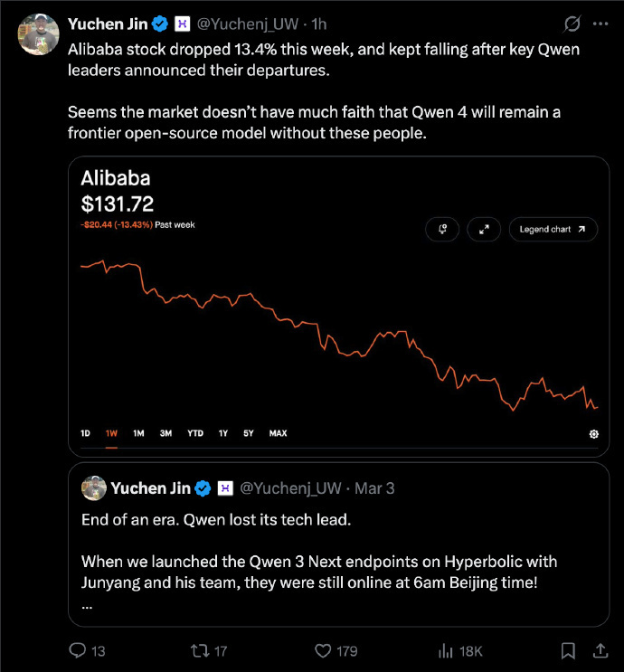This screenshot has width=624, height=672.
Task: Click the @Yuchenj_UW handle at top
Action: [x=248, y=23]
